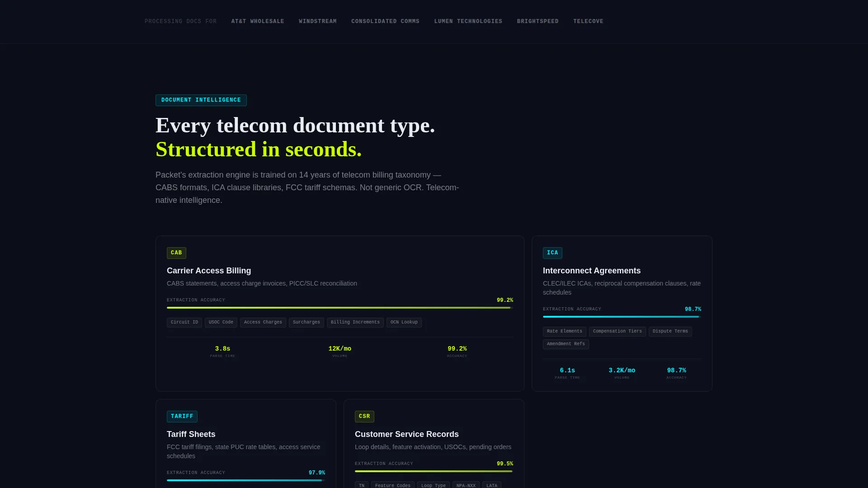Click the TARIFF badge on Tariff Sheets
This screenshot has width=868, height=488.
(182, 417)
